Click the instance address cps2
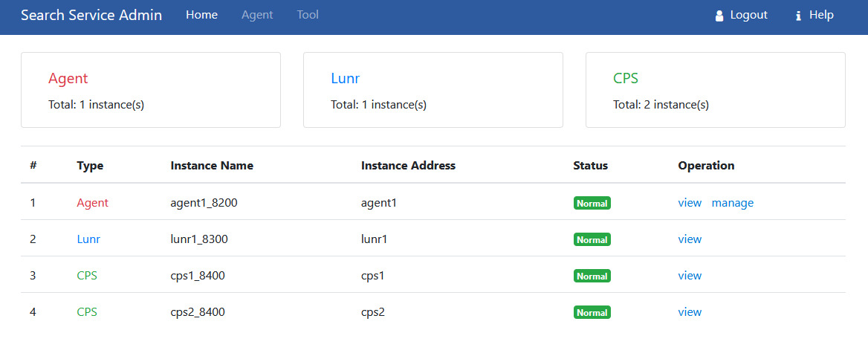 [x=372, y=312]
